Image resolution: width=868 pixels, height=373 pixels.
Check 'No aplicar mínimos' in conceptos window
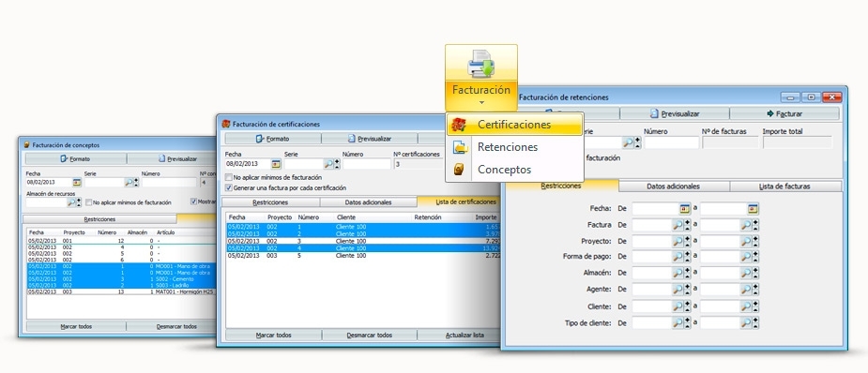point(88,202)
